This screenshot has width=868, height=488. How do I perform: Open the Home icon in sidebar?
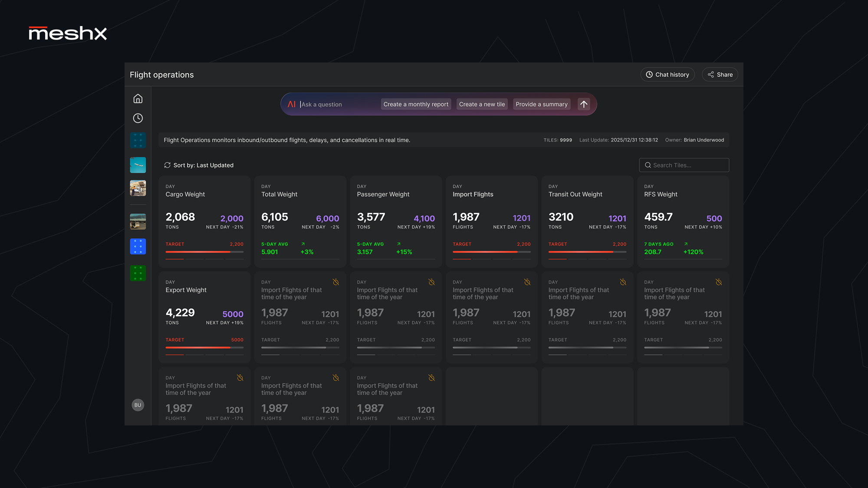tap(138, 99)
